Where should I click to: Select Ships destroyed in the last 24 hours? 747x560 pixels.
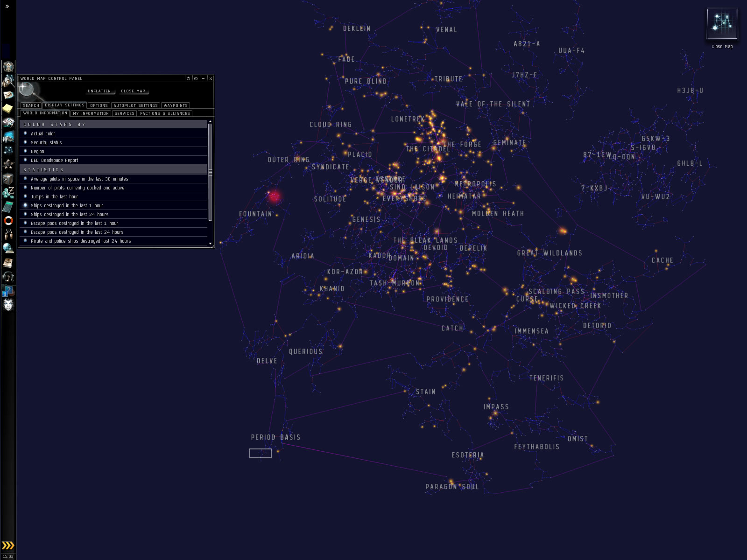[x=113, y=214]
